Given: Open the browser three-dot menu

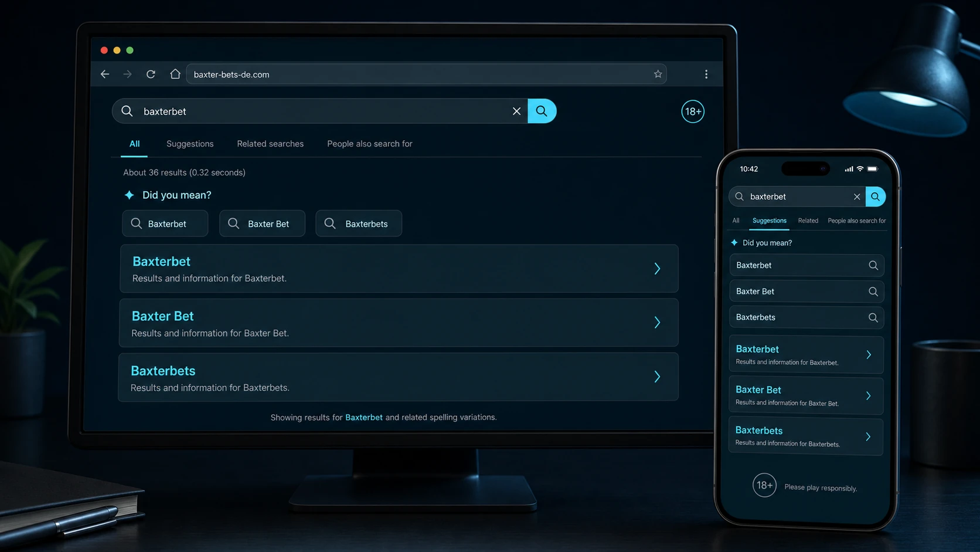Looking at the screenshot, I should (706, 74).
